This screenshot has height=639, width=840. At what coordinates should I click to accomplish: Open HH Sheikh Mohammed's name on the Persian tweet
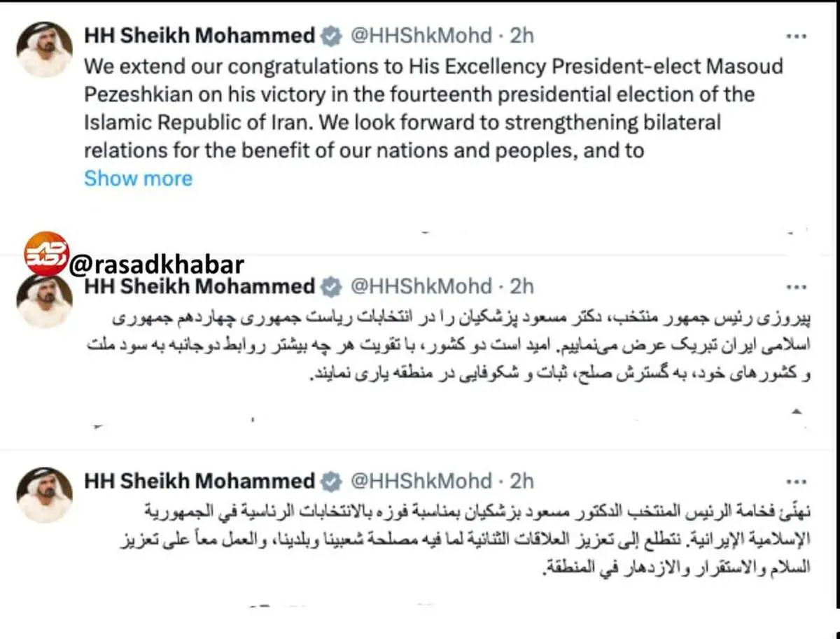tap(199, 286)
